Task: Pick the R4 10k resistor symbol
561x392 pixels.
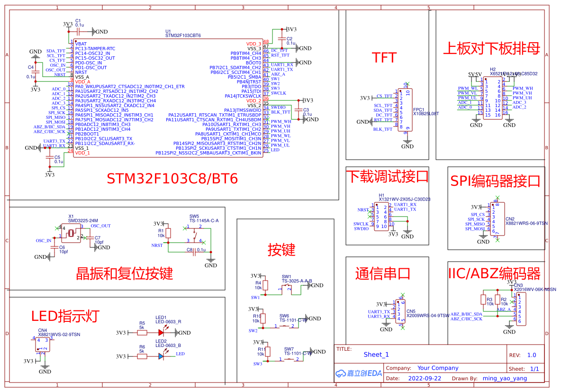Action: [x=265, y=285]
